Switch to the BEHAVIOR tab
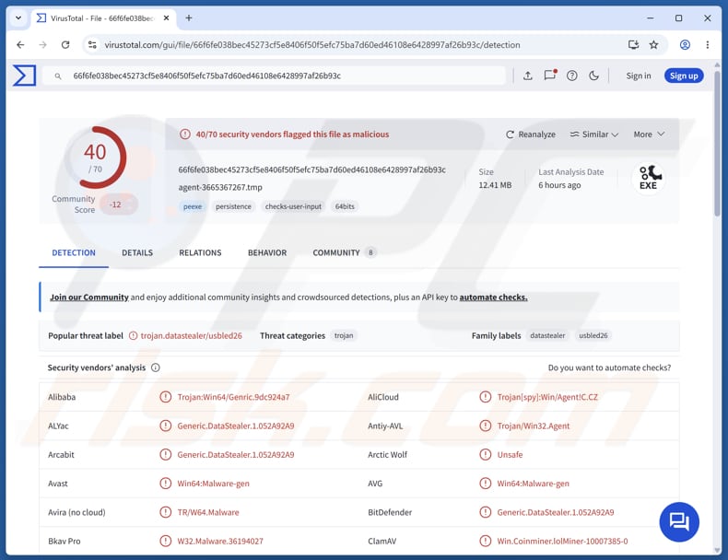Viewport: 728px width, 560px height. point(267,253)
